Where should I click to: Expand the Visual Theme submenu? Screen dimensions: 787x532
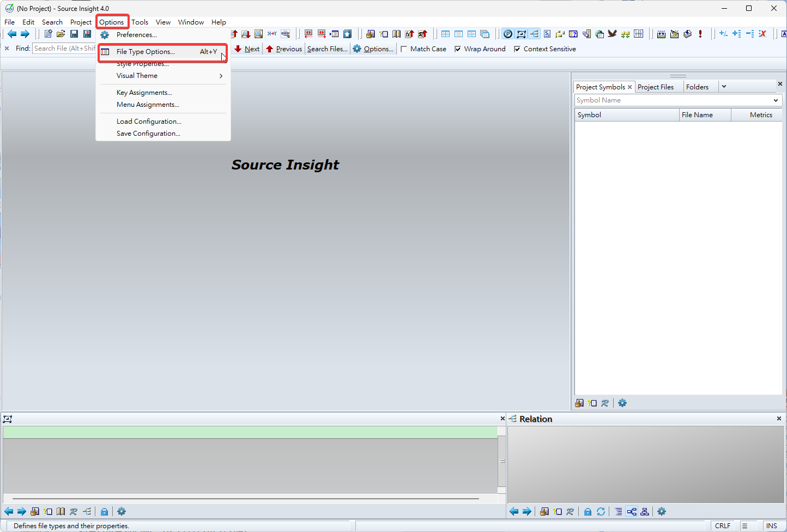click(x=163, y=76)
